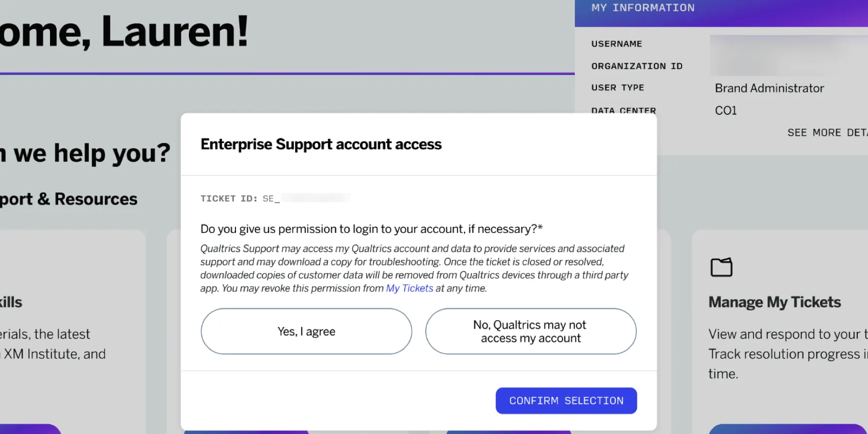Choose No, Qualtrics may not access my account

tap(530, 331)
